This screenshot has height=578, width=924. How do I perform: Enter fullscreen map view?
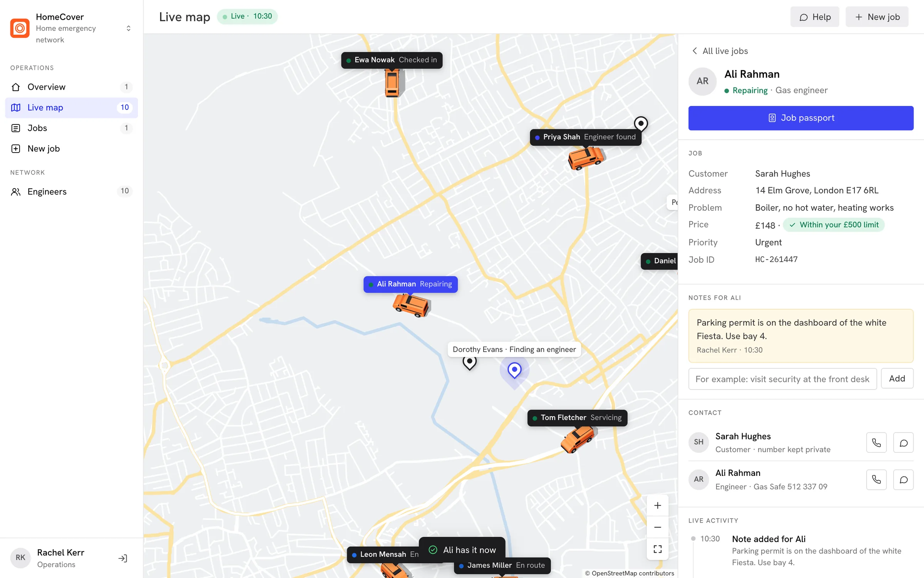pyautogui.click(x=658, y=549)
